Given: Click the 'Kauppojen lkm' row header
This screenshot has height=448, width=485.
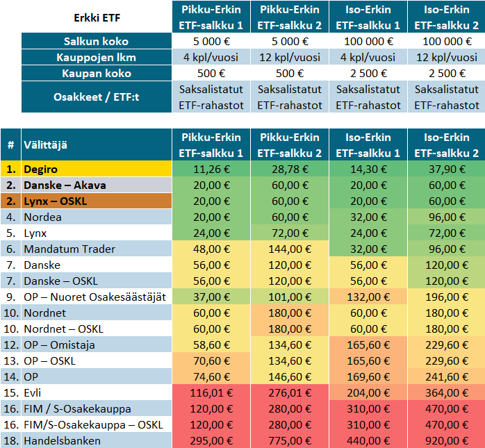Looking at the screenshot, I should tap(97, 57).
